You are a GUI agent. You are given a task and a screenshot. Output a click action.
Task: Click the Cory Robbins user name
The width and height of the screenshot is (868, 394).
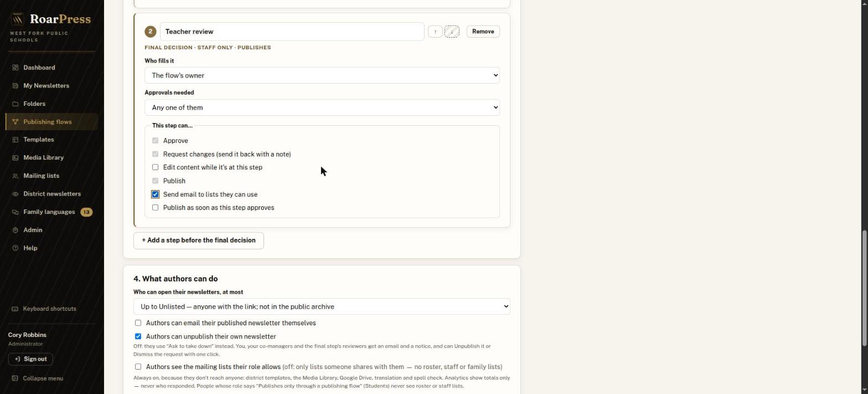point(27,335)
